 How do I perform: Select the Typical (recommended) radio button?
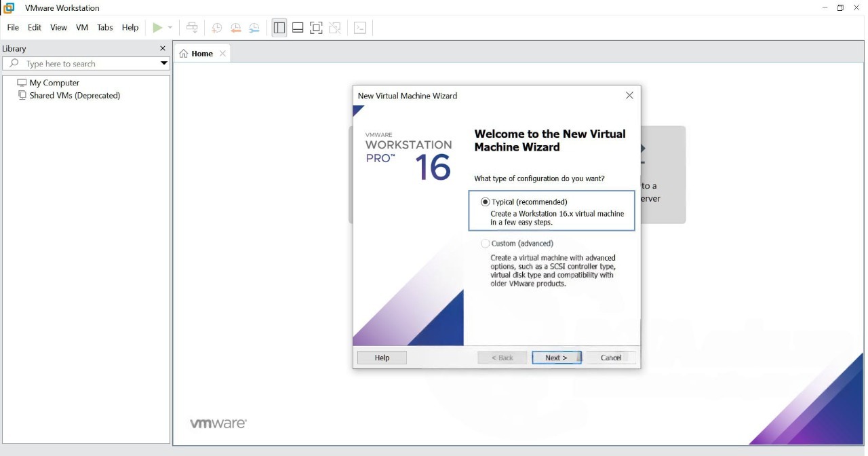coord(485,202)
